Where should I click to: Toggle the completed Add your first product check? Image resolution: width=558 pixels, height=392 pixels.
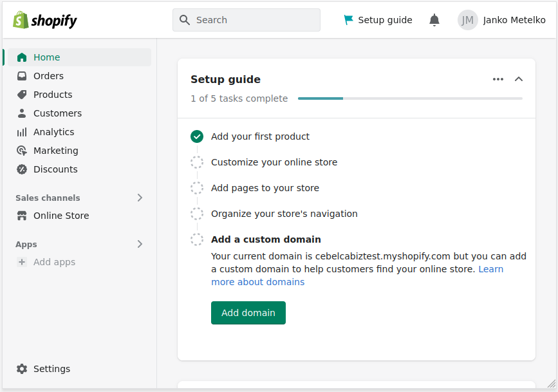pyautogui.click(x=197, y=136)
